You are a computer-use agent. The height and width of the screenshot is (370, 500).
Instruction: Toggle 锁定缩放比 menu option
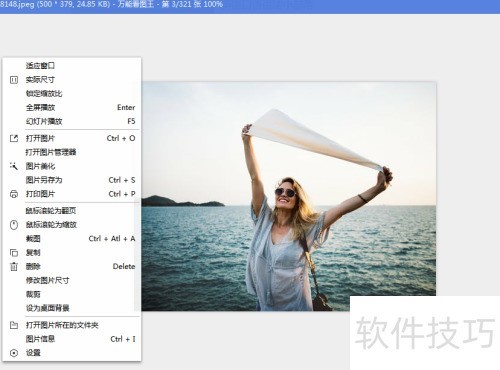pos(71,94)
